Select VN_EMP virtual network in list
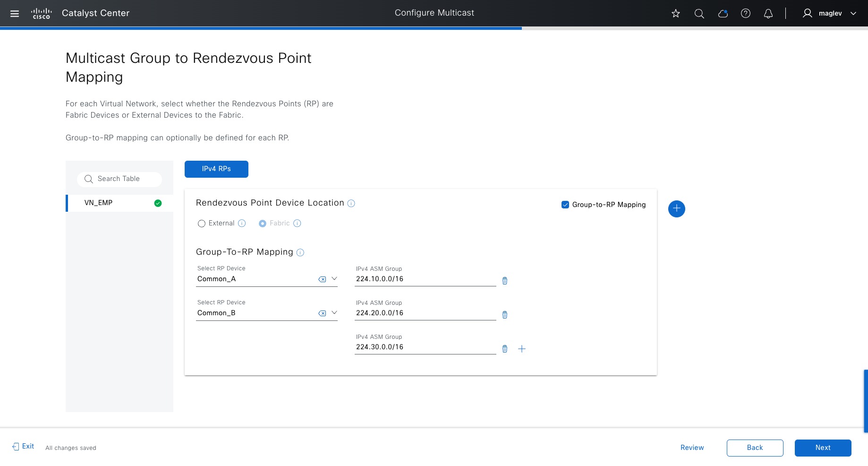 pos(99,203)
